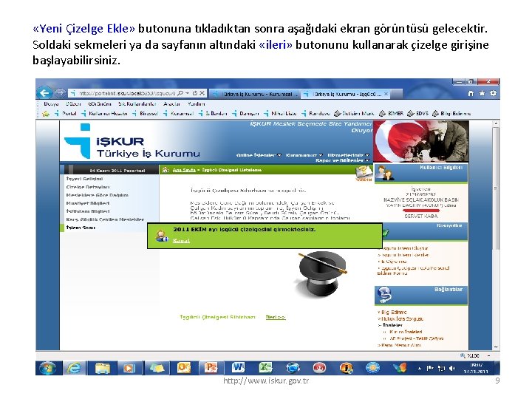Click the page vertical scrollbar thumb
532x399 pixels.
[x=496, y=188]
